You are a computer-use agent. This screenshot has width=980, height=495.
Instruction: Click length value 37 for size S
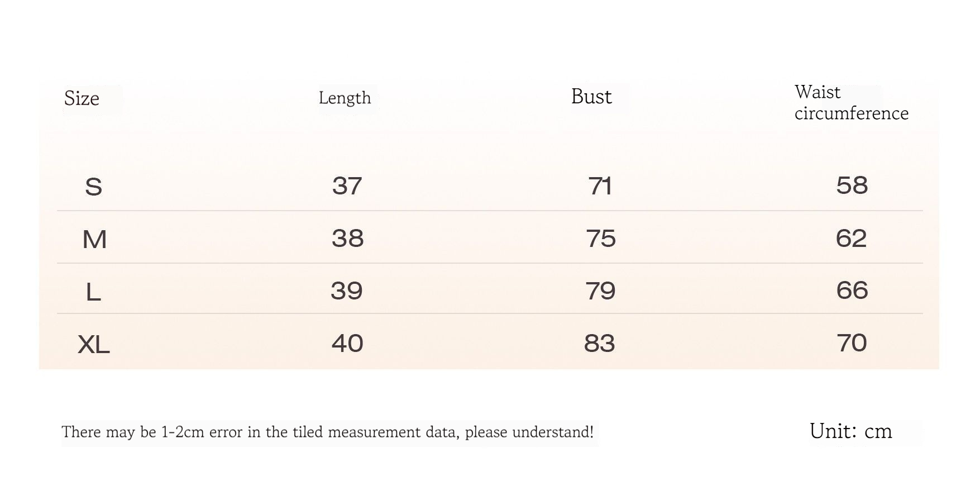click(x=347, y=186)
